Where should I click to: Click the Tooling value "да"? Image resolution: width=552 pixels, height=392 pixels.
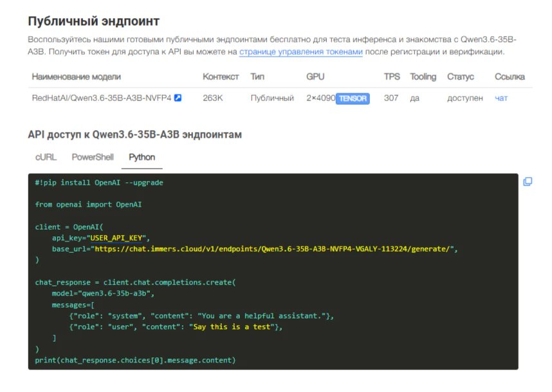pos(415,98)
